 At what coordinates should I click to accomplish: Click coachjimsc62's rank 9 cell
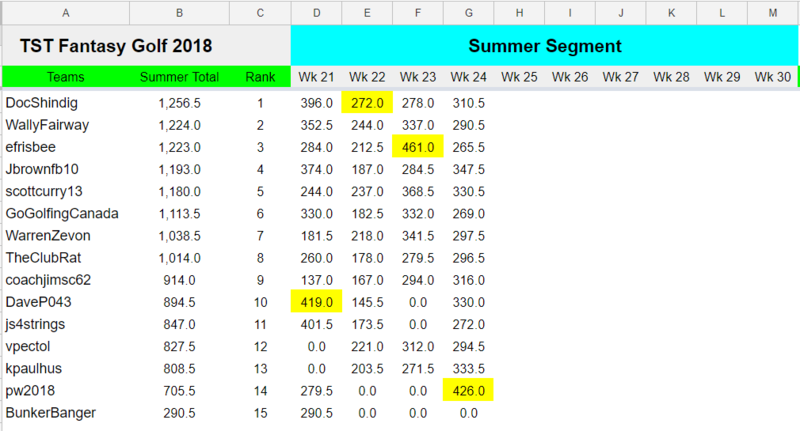tap(260, 279)
